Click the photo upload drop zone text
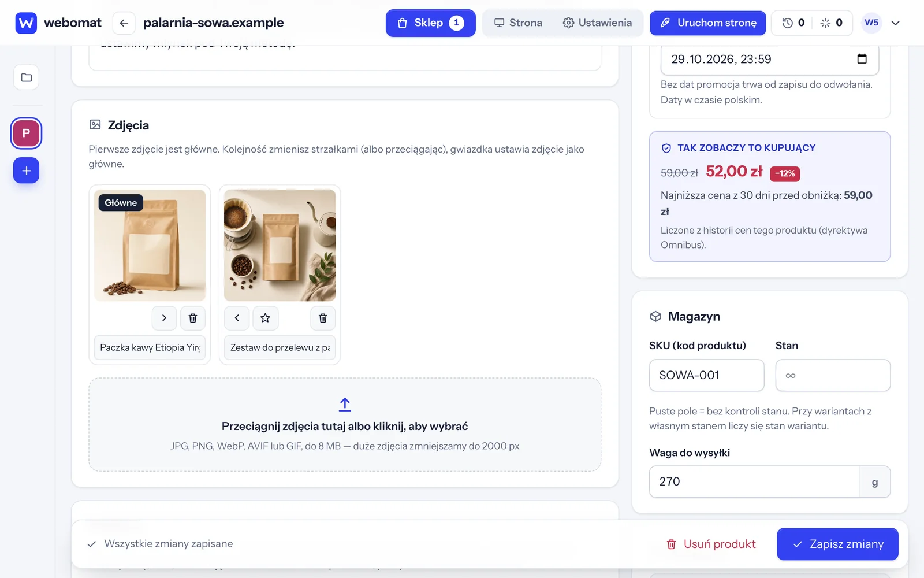The image size is (924, 578). pyautogui.click(x=345, y=427)
